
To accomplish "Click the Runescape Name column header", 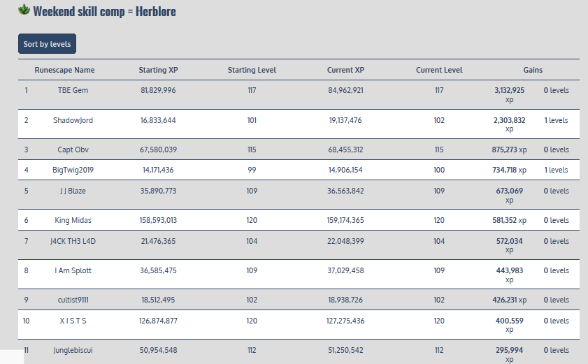I will [64, 70].
